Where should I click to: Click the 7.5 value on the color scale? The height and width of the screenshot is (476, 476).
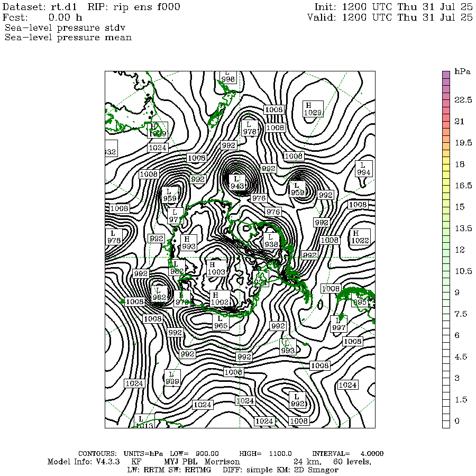tap(461, 314)
